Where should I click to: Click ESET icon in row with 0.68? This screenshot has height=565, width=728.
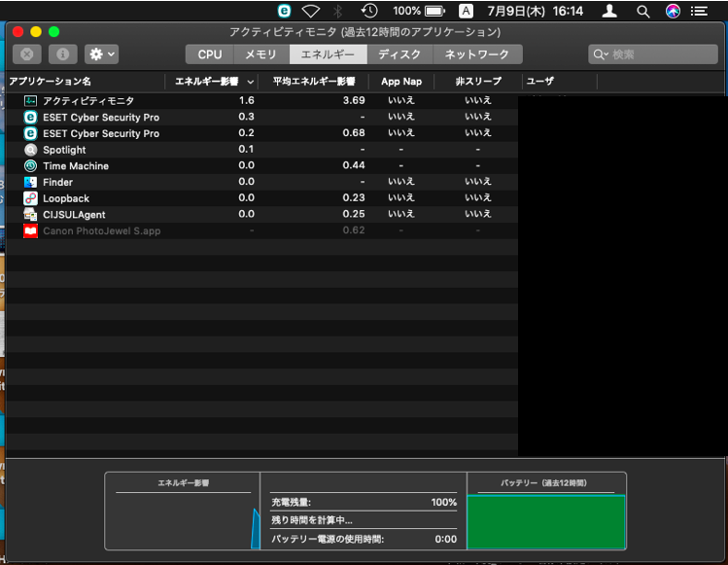coord(31,133)
